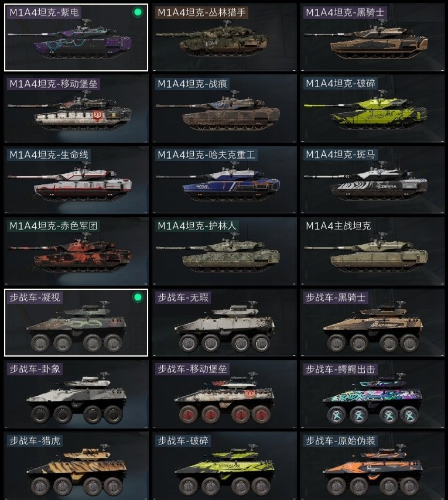Pick the M1A4坦克-斑马 zebra skin
The image size is (448, 500).
coord(372,180)
